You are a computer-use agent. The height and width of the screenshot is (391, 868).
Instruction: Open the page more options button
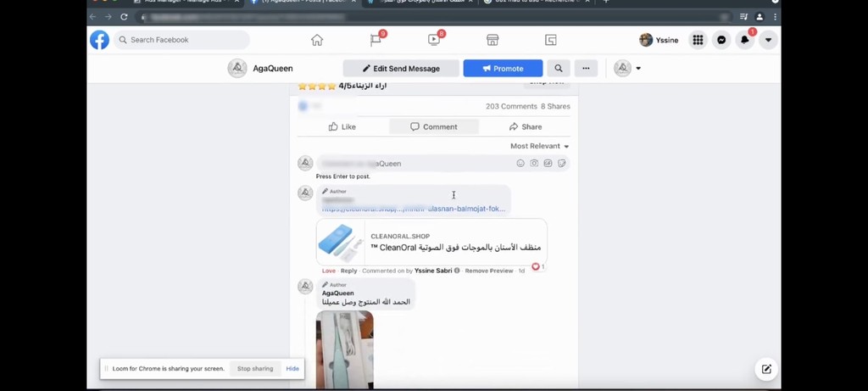586,68
